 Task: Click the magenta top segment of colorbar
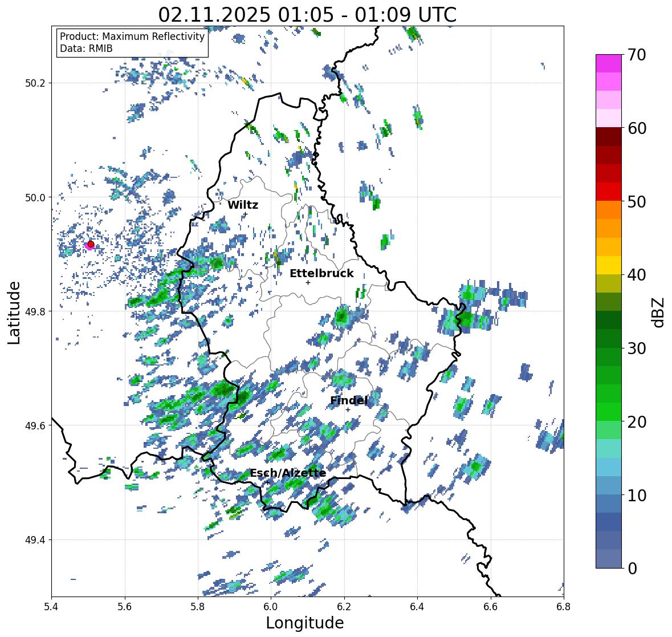pos(609,63)
